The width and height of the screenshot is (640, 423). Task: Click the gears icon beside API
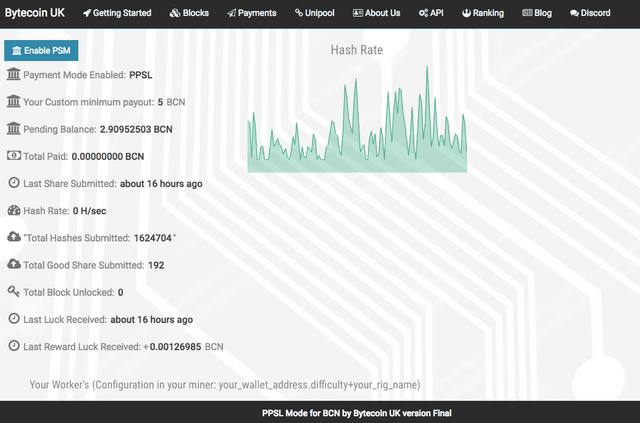(424, 13)
